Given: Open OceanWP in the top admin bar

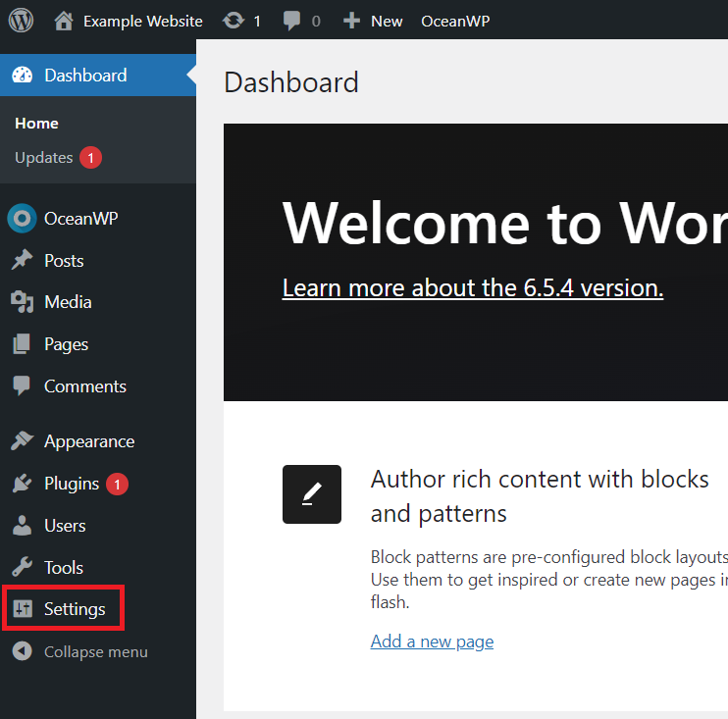Looking at the screenshot, I should [455, 22].
